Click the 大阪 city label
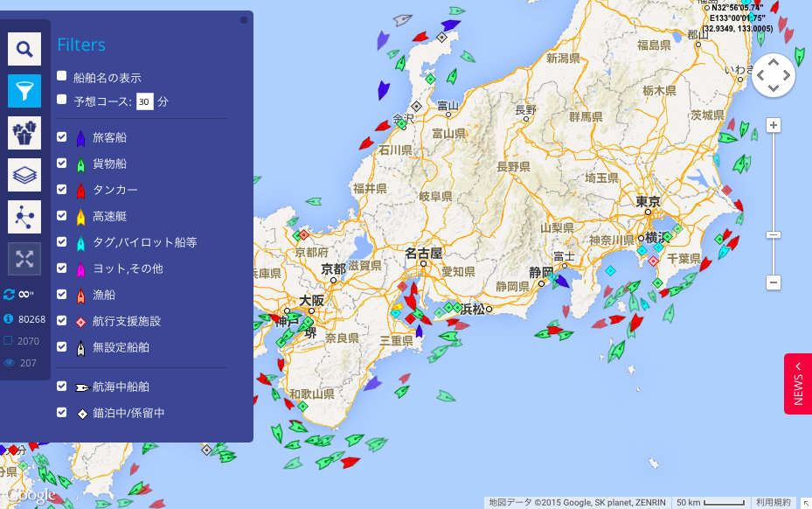The image size is (812, 509). (x=312, y=301)
